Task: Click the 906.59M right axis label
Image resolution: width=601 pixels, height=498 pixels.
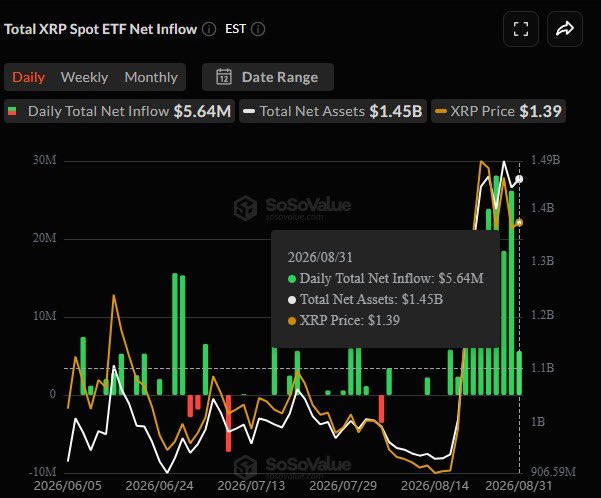Action: click(553, 472)
